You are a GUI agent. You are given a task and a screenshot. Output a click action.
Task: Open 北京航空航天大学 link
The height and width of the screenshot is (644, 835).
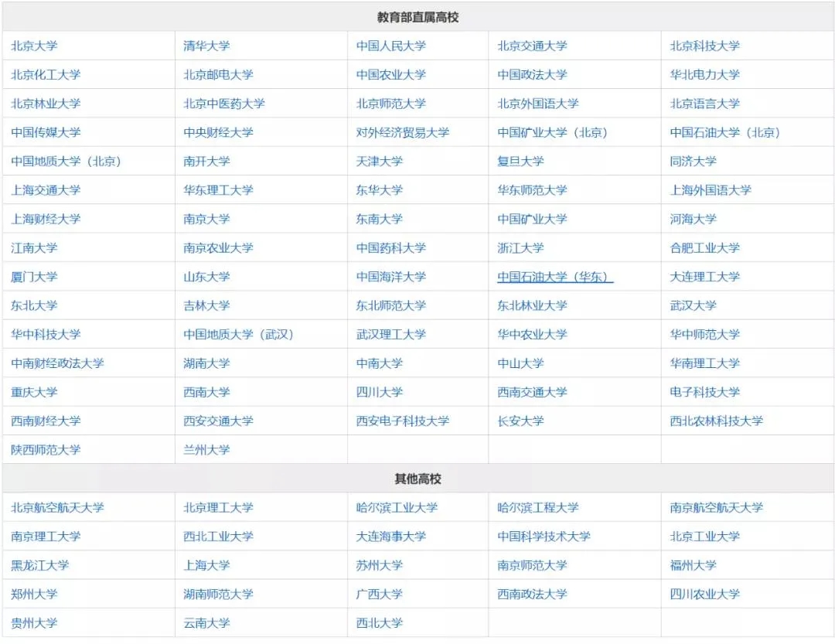[57, 507]
